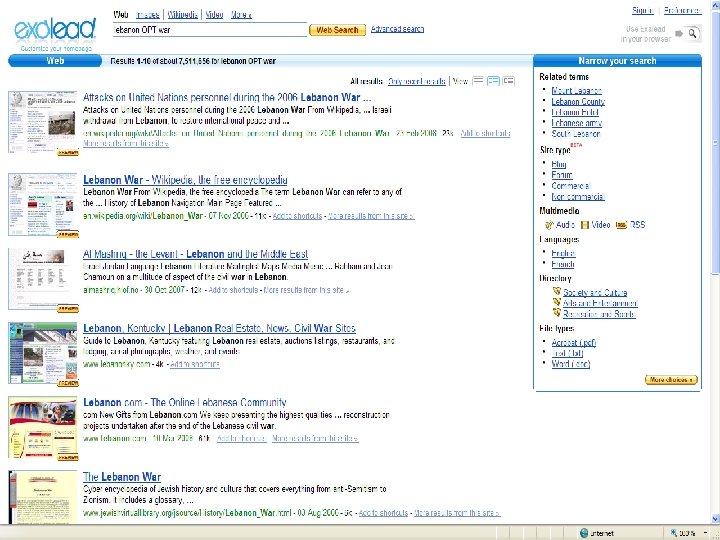Filter site type to Non commercial
Viewport: 720px width, 540px height.
[578, 197]
